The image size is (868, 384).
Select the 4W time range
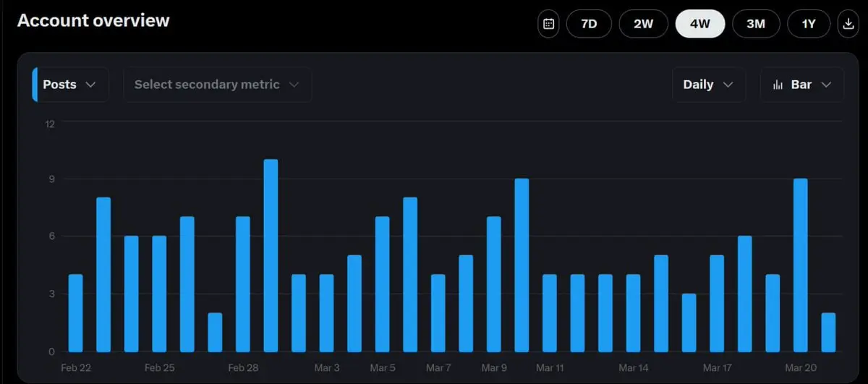tap(700, 24)
